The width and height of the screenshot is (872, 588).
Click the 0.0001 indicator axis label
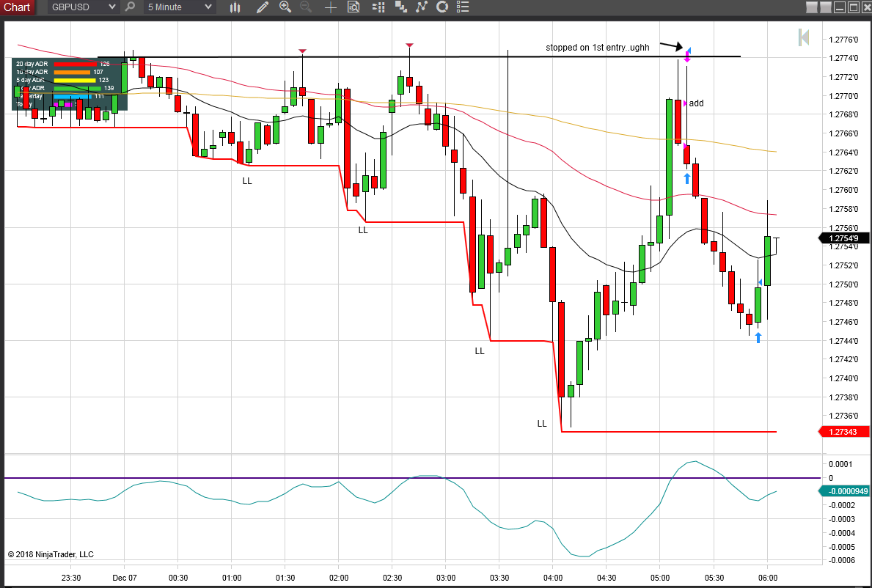(x=840, y=464)
